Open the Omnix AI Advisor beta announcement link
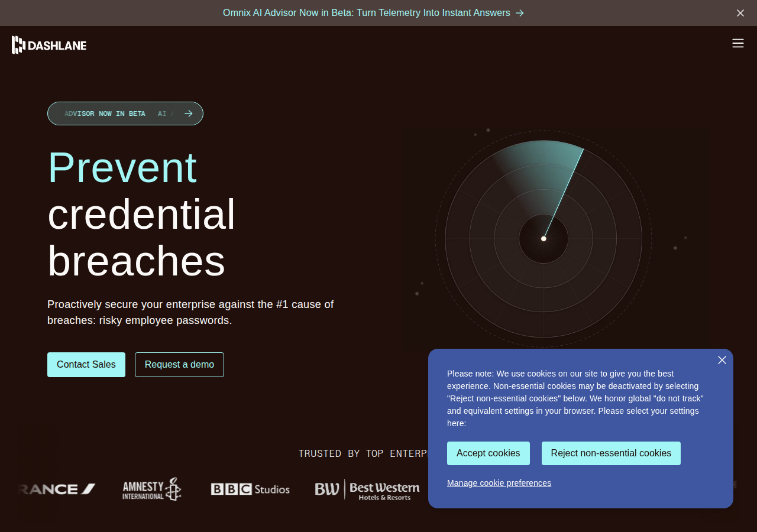Image resolution: width=757 pixels, height=532 pixels. [373, 13]
